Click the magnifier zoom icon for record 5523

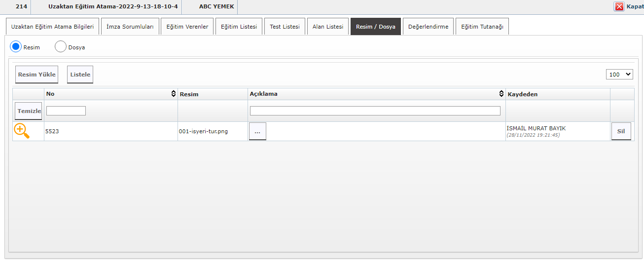[22, 131]
